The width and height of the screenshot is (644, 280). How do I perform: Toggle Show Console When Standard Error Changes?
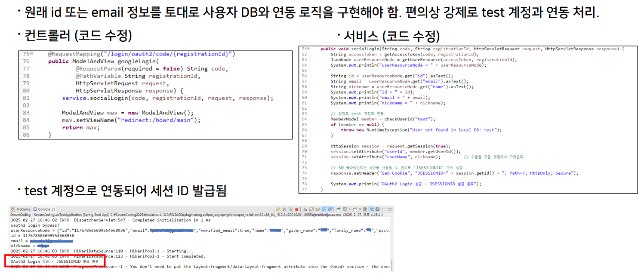point(330,209)
